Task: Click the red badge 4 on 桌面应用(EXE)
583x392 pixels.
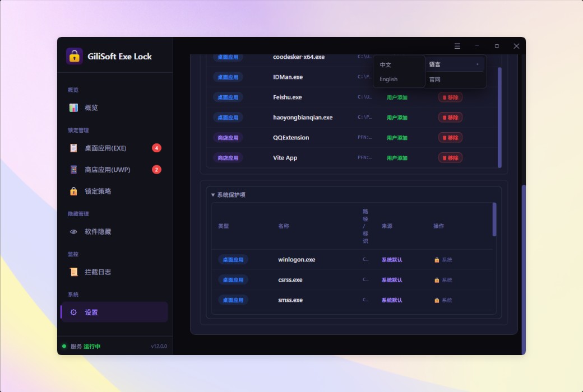Action: coord(156,148)
